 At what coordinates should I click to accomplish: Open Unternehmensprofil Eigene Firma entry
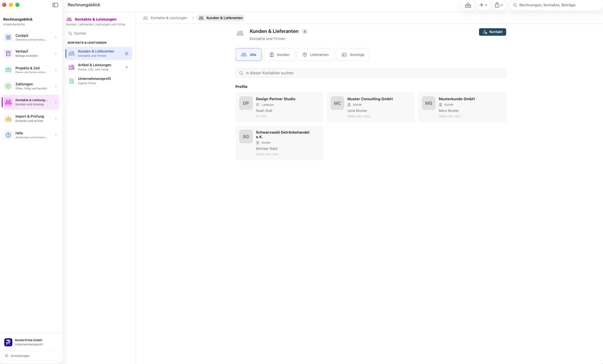click(x=99, y=81)
